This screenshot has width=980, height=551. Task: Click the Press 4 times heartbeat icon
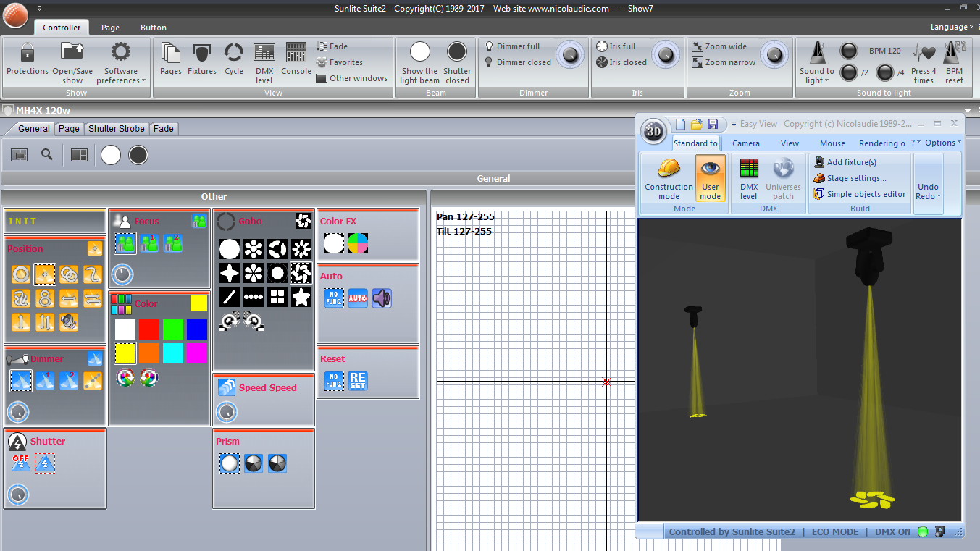(x=924, y=62)
